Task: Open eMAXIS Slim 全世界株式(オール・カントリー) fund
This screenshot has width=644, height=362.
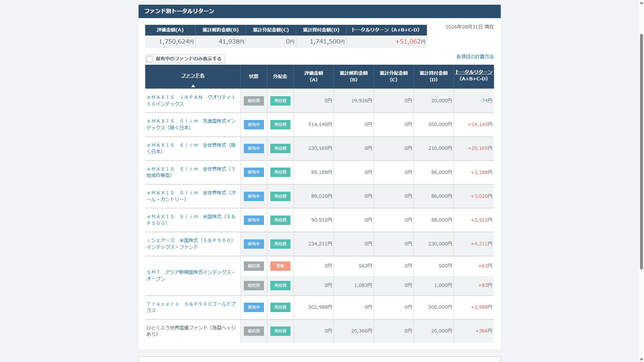Action: (191, 196)
